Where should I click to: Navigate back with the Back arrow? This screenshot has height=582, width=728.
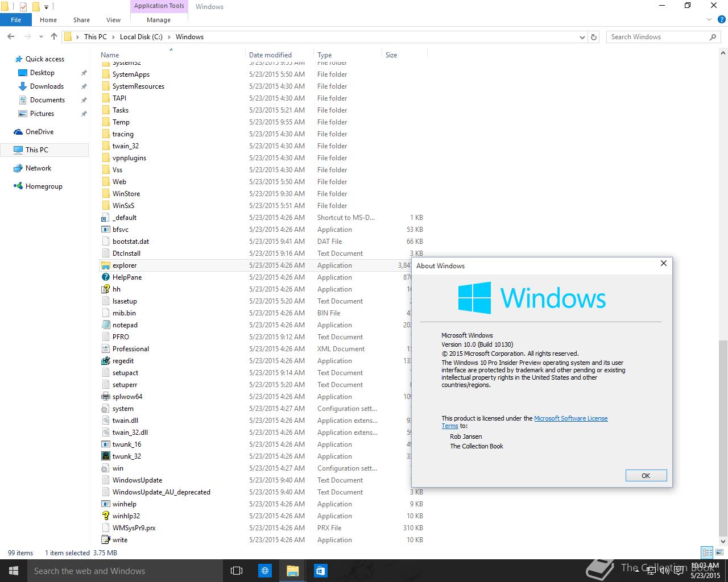11,37
